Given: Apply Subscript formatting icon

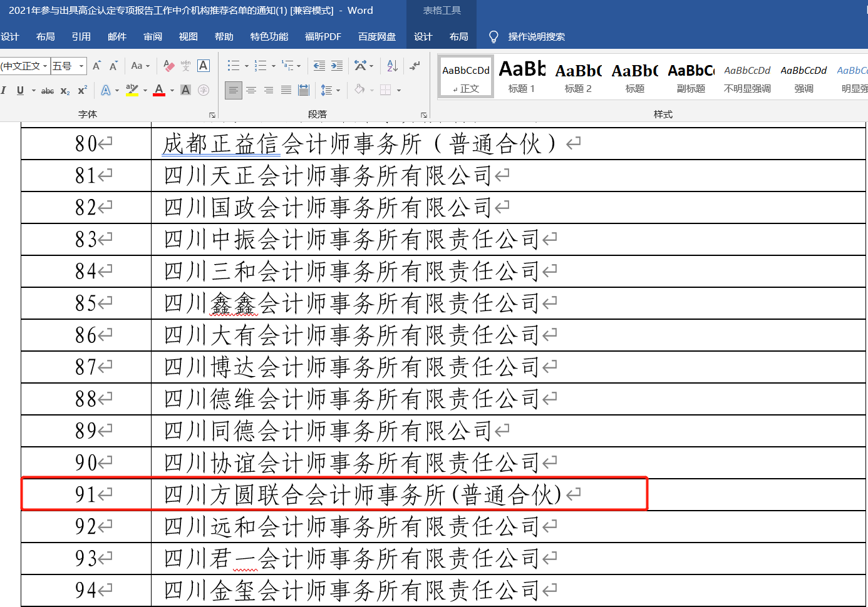Looking at the screenshot, I should click(65, 91).
